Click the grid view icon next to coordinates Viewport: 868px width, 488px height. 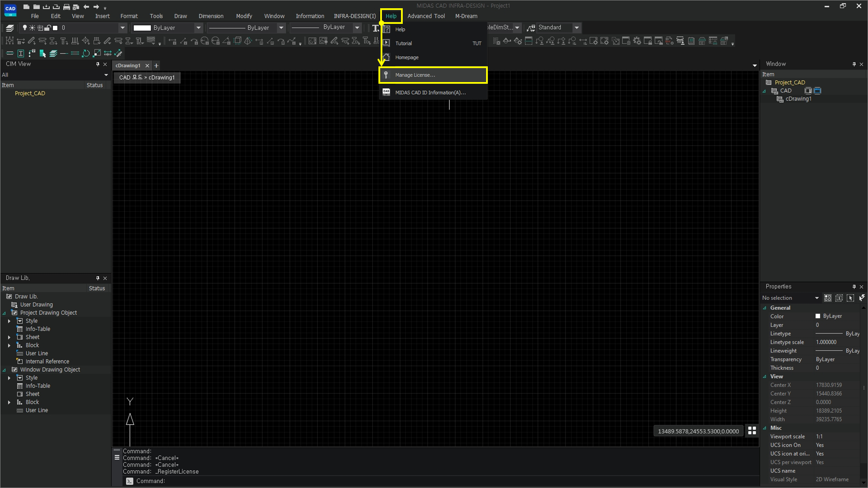coord(752,430)
